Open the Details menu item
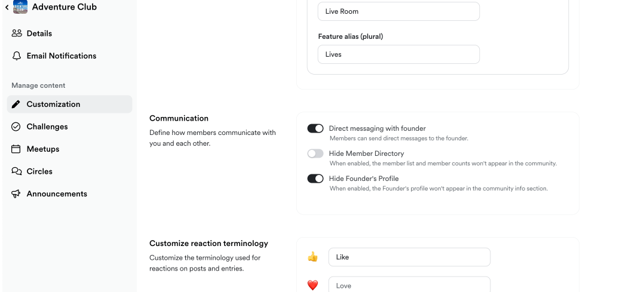The image size is (644, 292). pos(39,33)
